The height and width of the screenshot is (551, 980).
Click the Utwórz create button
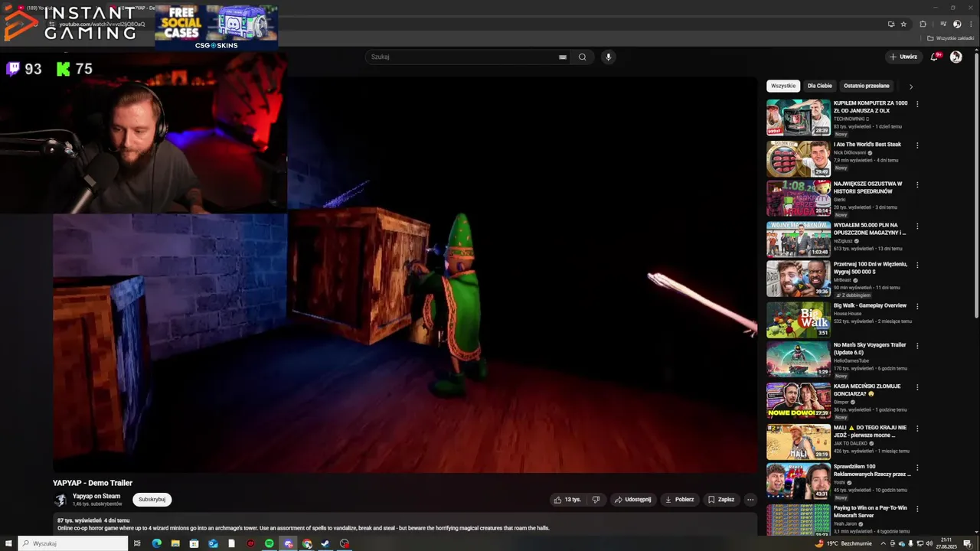[903, 57]
